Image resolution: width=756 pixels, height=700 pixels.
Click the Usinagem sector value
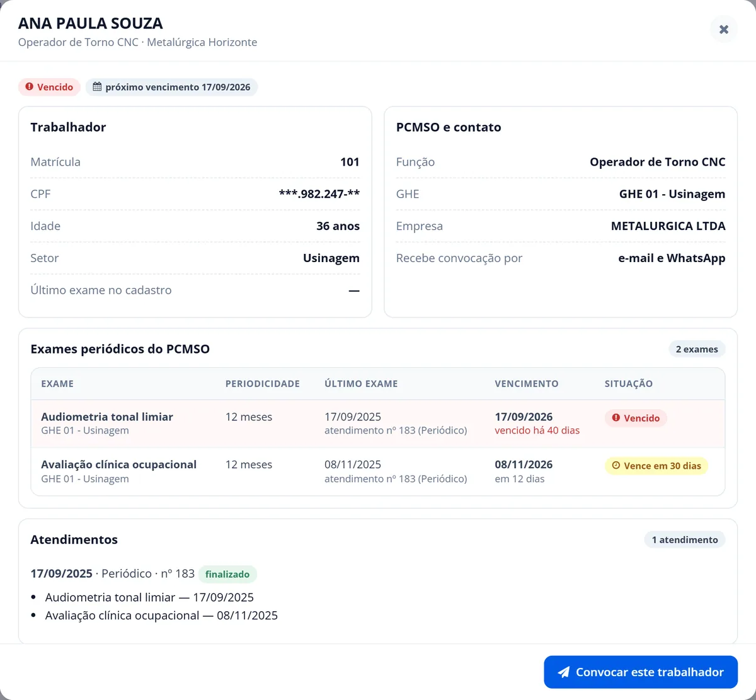point(331,258)
